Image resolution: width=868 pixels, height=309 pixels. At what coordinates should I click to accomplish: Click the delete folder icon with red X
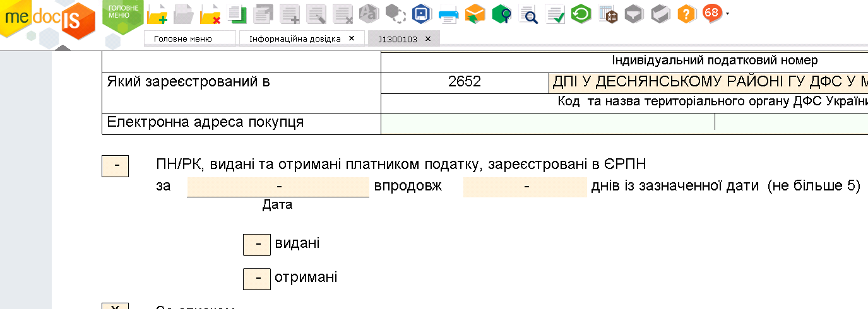click(210, 13)
